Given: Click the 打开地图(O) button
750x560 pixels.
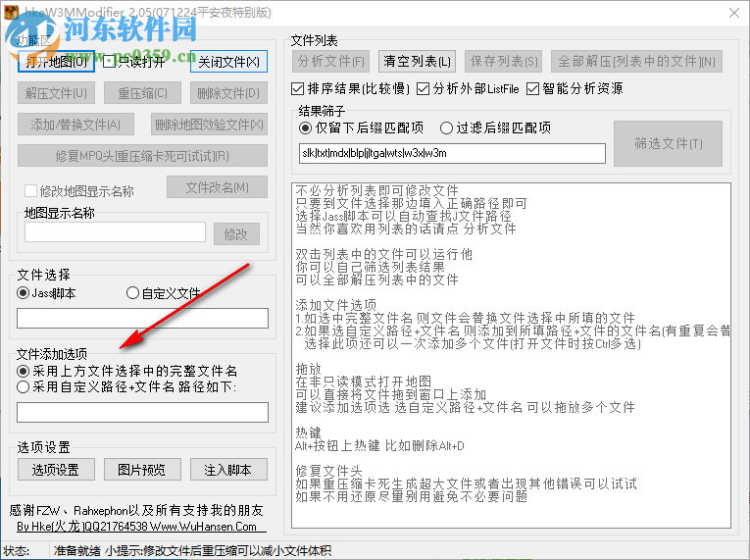Looking at the screenshot, I should [56, 62].
